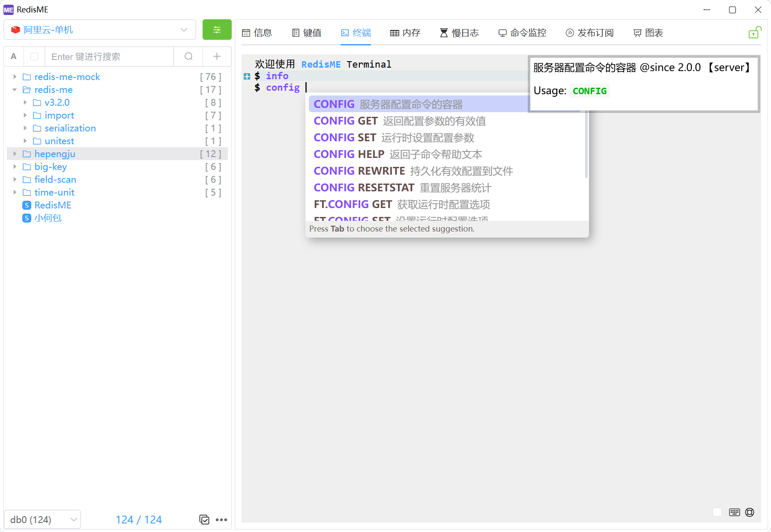The image size is (771, 532).
Task: Collapse the redis-me folder arrow
Action: pyautogui.click(x=15, y=89)
